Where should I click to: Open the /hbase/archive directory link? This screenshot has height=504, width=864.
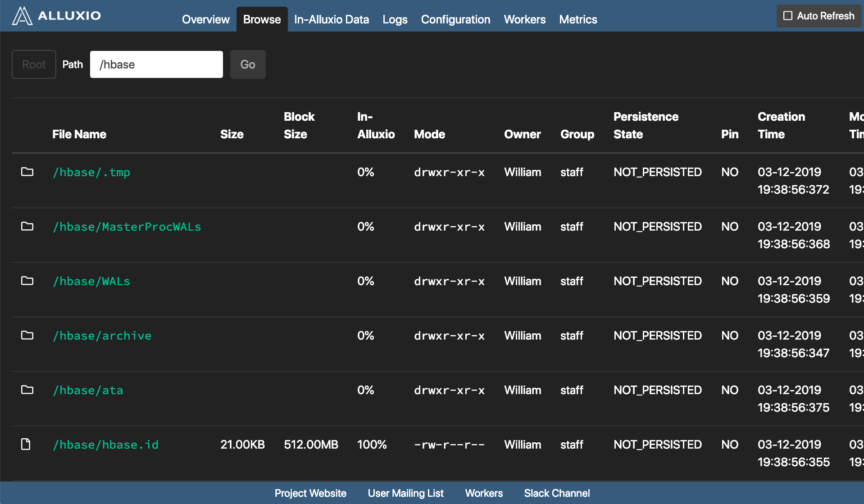102,336
